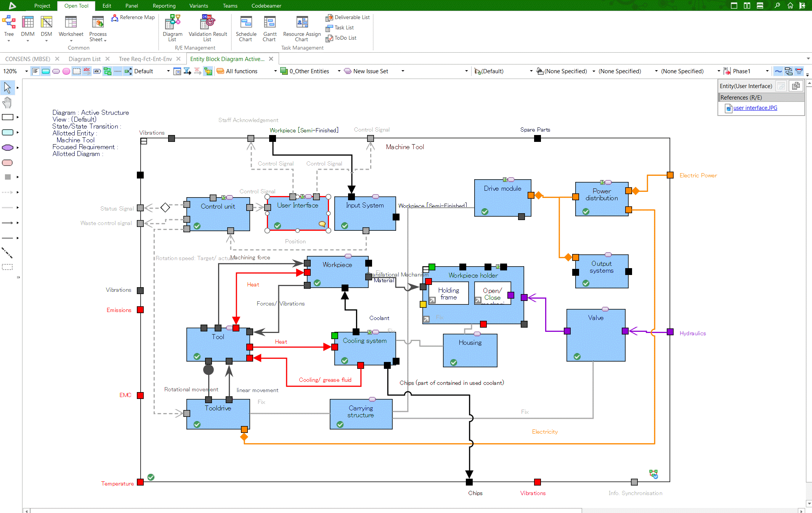Select the pointer selection tool

click(x=7, y=87)
